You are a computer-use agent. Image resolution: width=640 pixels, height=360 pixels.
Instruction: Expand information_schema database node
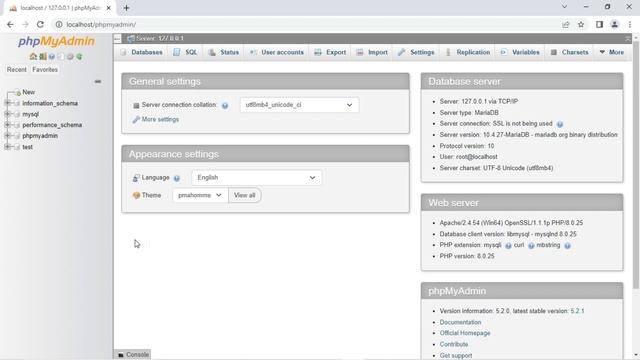tap(7, 103)
